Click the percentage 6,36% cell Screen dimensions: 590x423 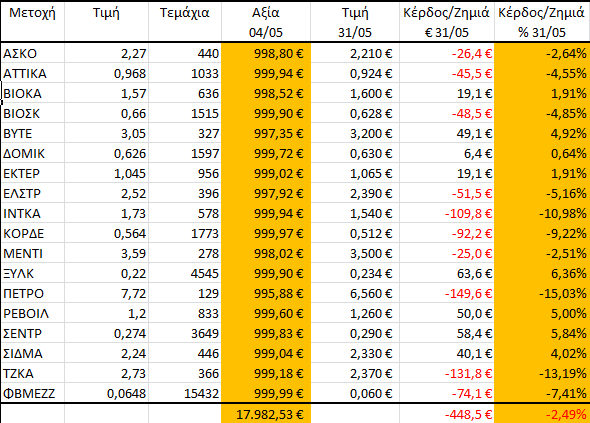click(542, 273)
